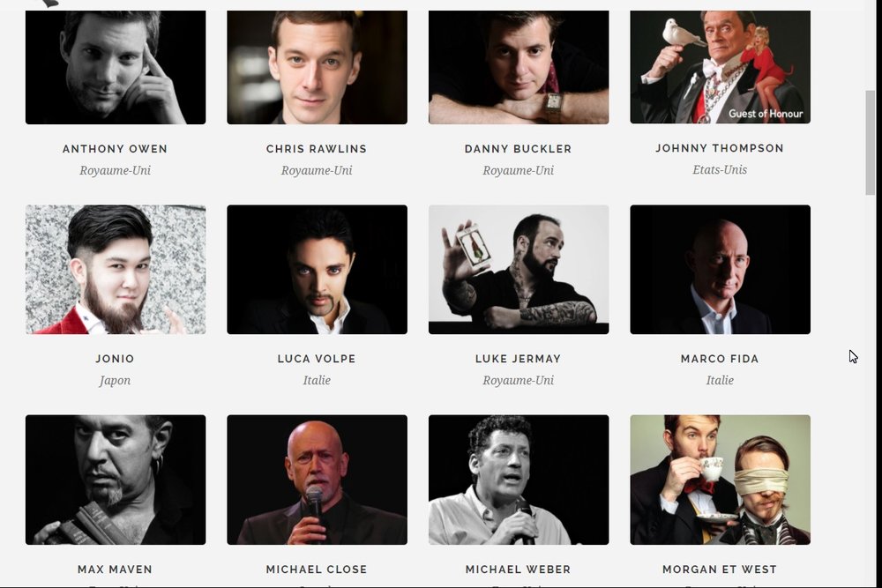
Task: Select Luke Jermay's photo holding a card
Action: (x=519, y=269)
